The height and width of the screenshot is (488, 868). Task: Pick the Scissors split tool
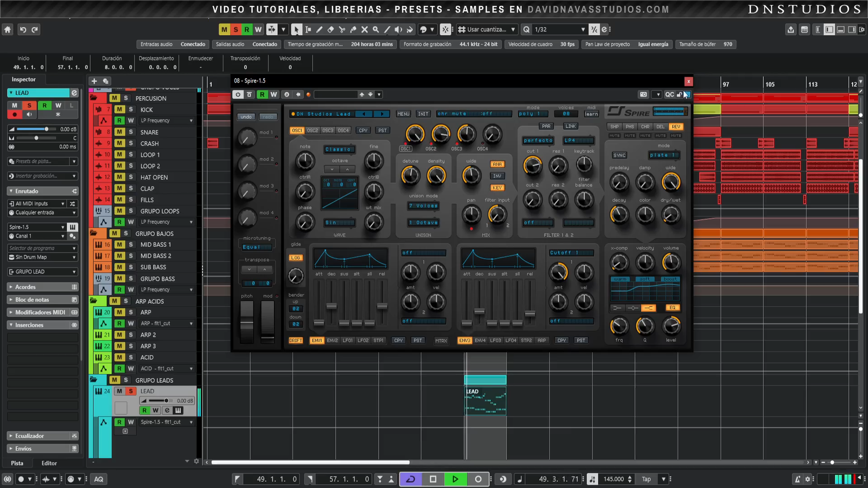tap(342, 29)
